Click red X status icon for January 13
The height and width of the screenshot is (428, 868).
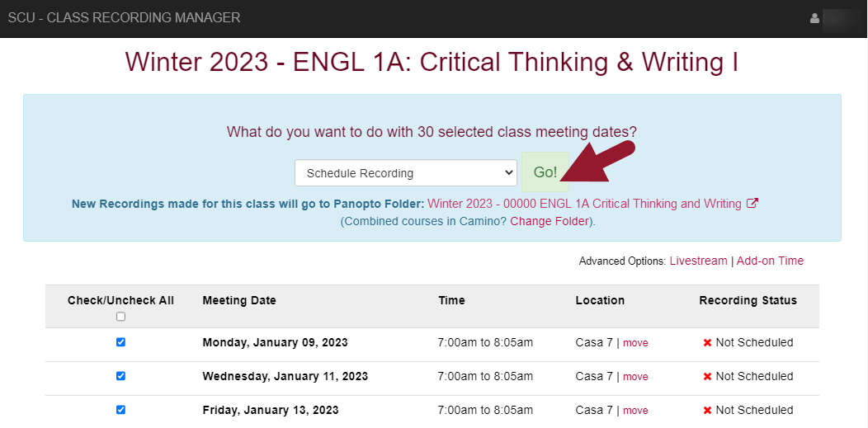(707, 411)
